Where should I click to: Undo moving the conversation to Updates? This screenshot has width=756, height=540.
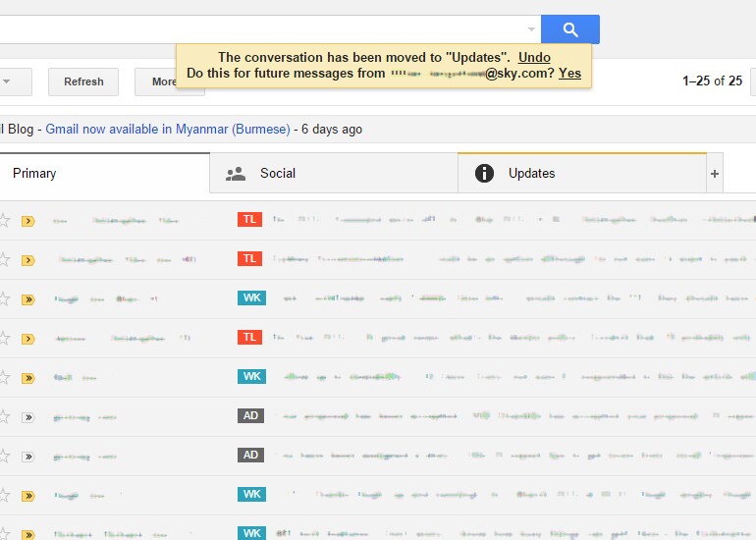tap(534, 57)
